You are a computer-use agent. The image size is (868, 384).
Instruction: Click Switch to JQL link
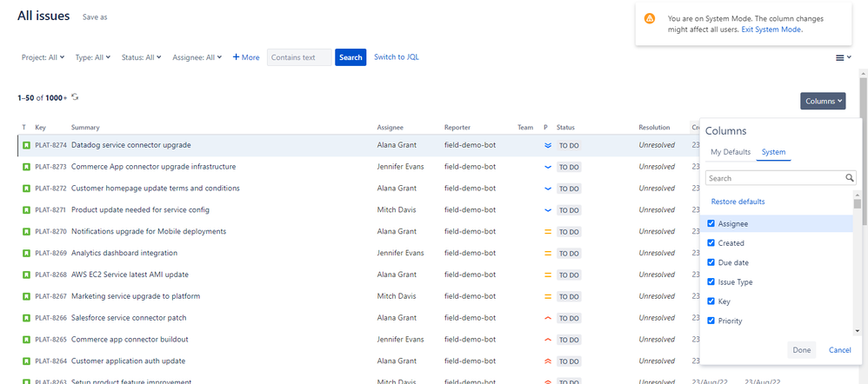(x=397, y=57)
